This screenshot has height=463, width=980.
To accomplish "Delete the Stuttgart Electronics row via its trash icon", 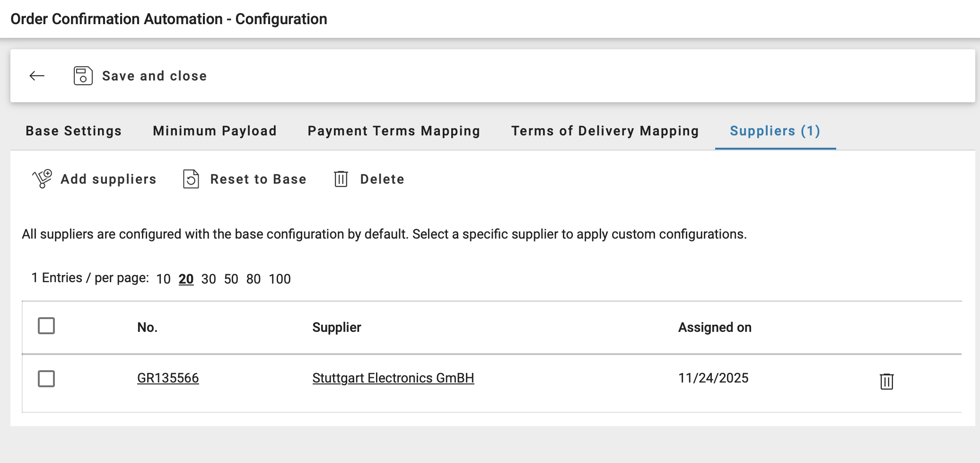I will click(885, 382).
